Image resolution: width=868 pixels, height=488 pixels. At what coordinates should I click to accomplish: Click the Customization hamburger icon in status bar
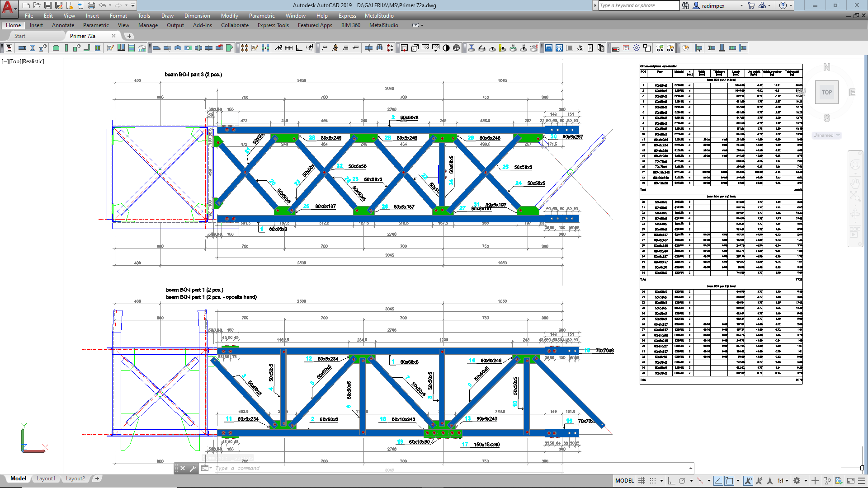[861, 481]
